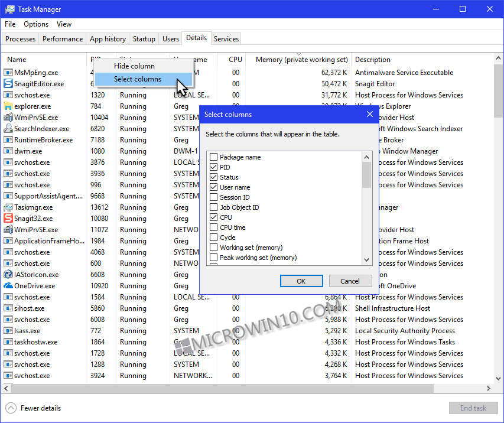This screenshot has width=504, height=423.
Task: Uncheck the User name checkbox
Action: [213, 187]
